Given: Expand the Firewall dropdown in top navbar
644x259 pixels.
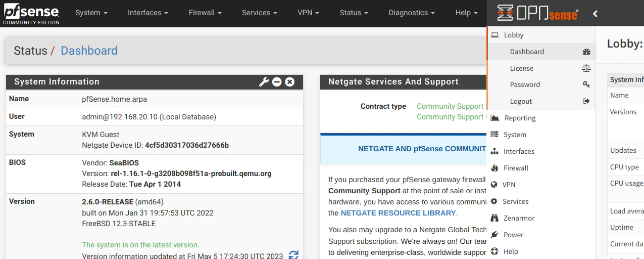Looking at the screenshot, I should pos(206,13).
